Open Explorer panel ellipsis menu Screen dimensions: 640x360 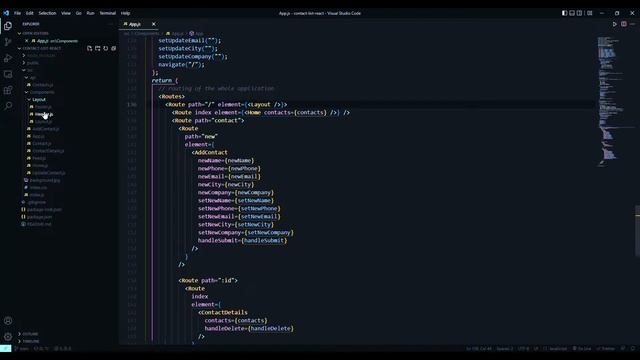[111, 24]
